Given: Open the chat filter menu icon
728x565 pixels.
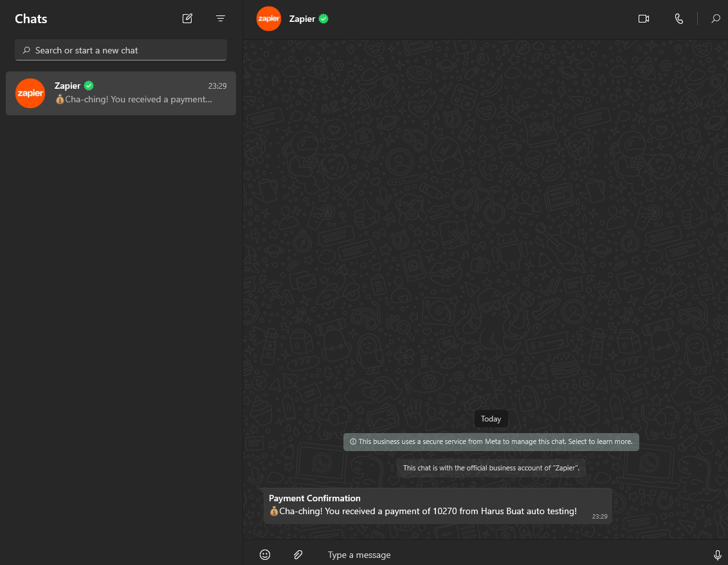Looking at the screenshot, I should [x=221, y=19].
